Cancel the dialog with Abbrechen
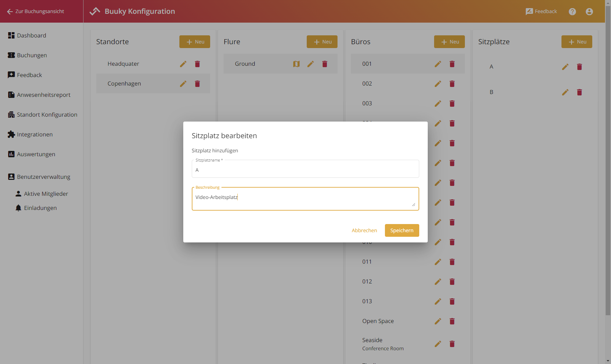Screen dimensions: 611x364 click(364, 230)
